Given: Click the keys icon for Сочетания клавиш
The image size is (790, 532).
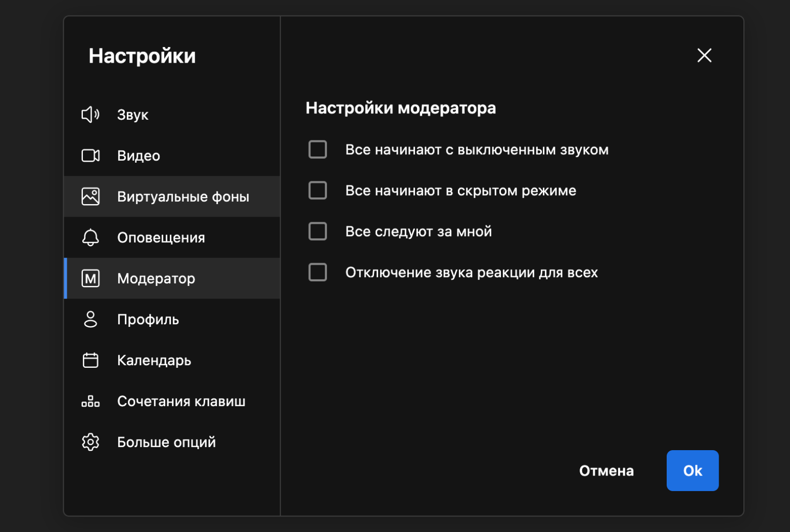Looking at the screenshot, I should coord(91,401).
